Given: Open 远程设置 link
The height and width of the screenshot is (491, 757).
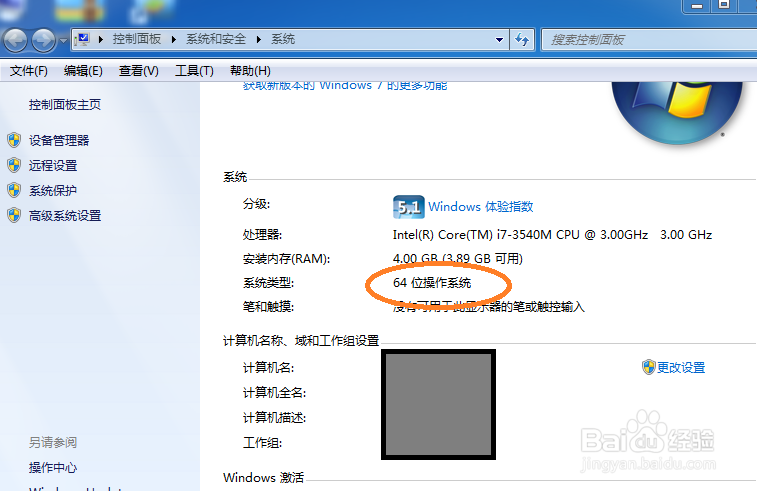Looking at the screenshot, I should 53,166.
